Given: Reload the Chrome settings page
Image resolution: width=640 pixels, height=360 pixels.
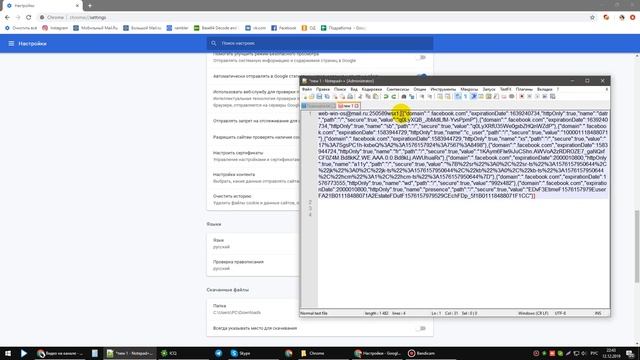Looking at the screenshot, I should point(29,18).
